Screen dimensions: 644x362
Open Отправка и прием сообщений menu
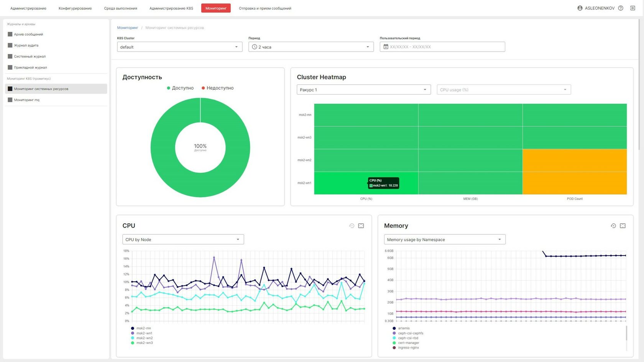point(265,8)
